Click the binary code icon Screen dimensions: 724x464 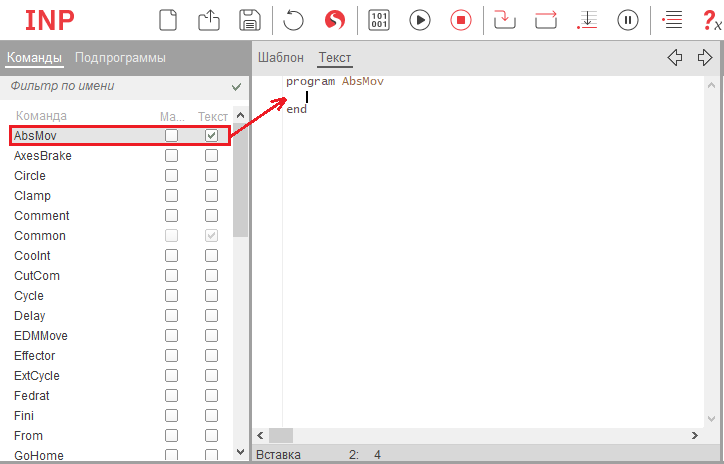380,19
